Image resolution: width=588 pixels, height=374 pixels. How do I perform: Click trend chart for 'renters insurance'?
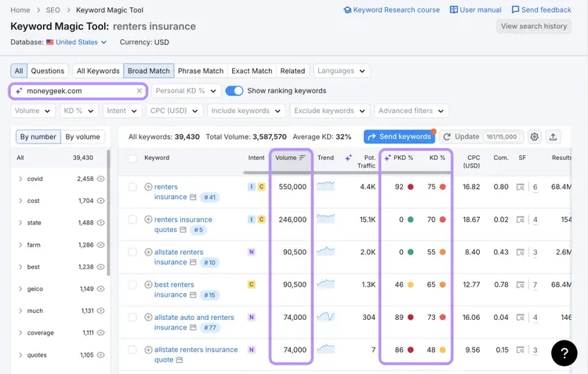click(325, 186)
